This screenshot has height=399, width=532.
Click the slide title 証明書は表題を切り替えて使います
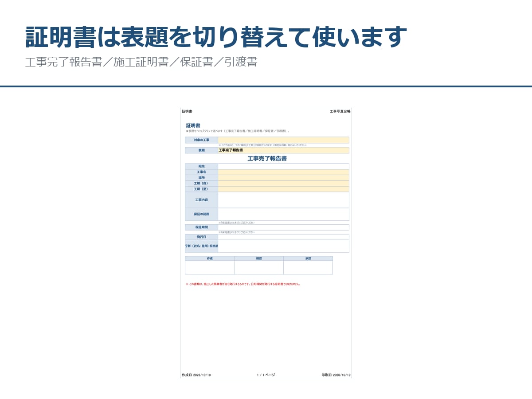(216, 37)
